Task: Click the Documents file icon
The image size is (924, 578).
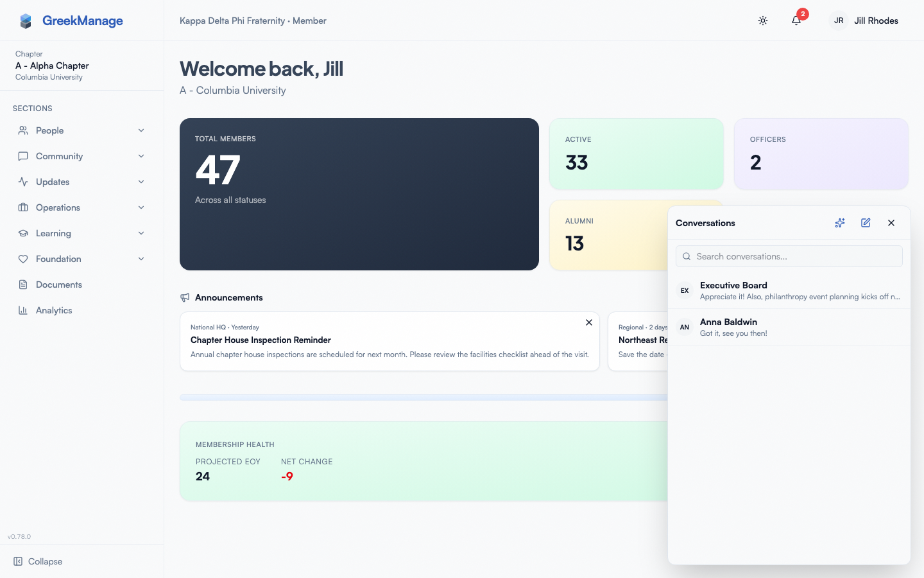Action: point(23,285)
